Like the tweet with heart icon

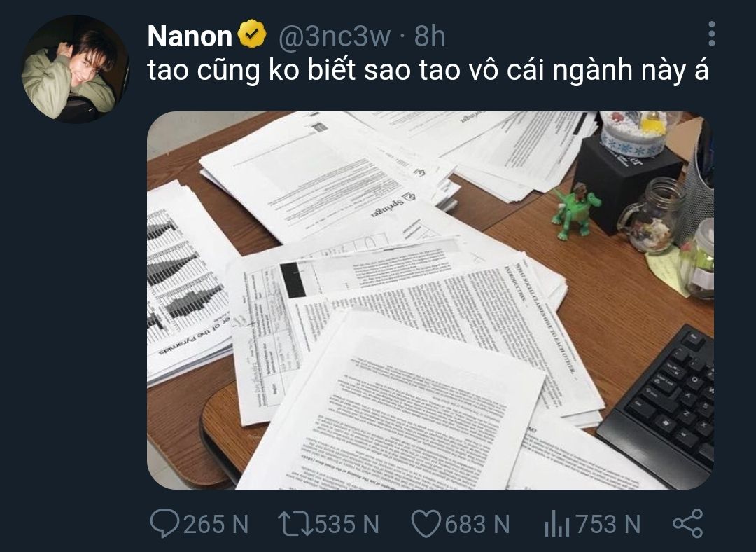426,524
